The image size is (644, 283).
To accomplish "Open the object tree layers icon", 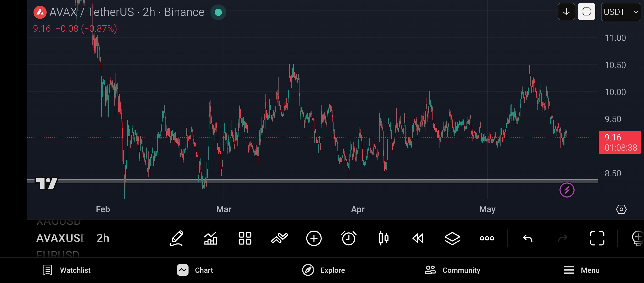I will pyautogui.click(x=452, y=238).
